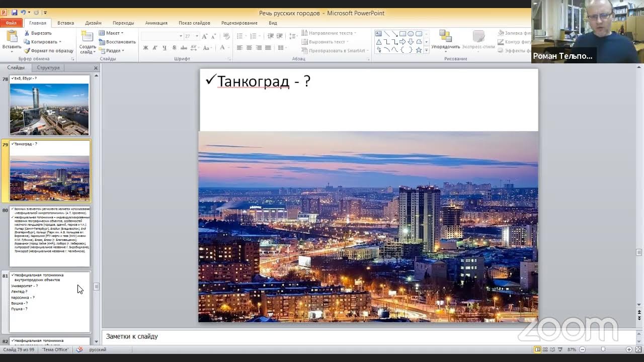The height and width of the screenshot is (362, 644).
Task: Align text left
Action: tap(239, 48)
